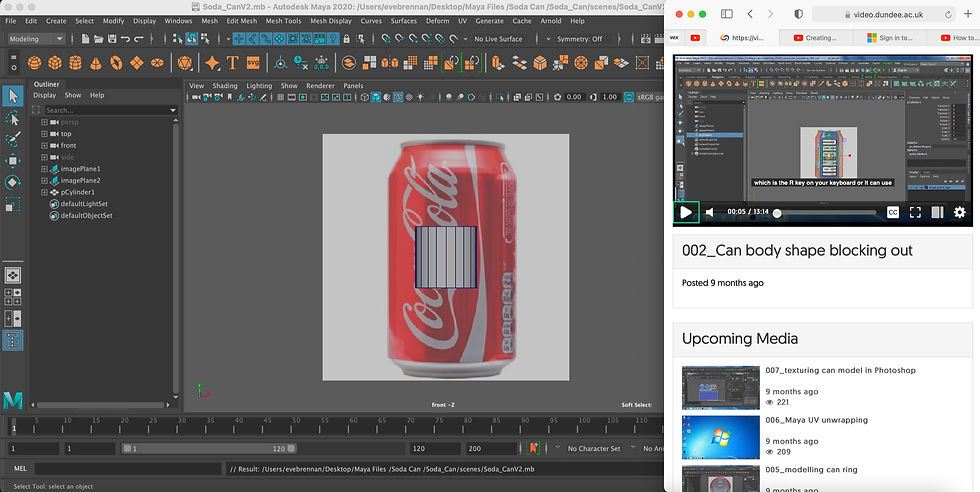This screenshot has width=980, height=492.
Task: Select the Scale tool in toolbox
Action: tap(12, 204)
